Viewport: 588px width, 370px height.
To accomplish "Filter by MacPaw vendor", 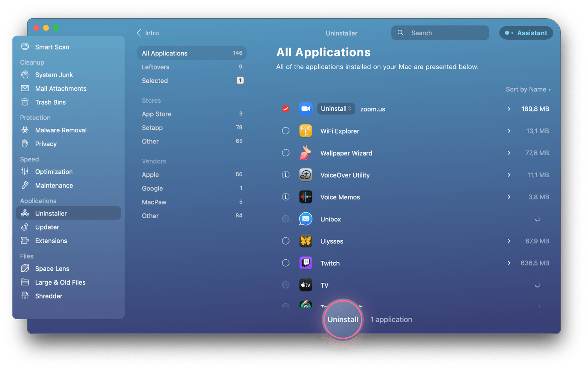I will pyautogui.click(x=191, y=202).
